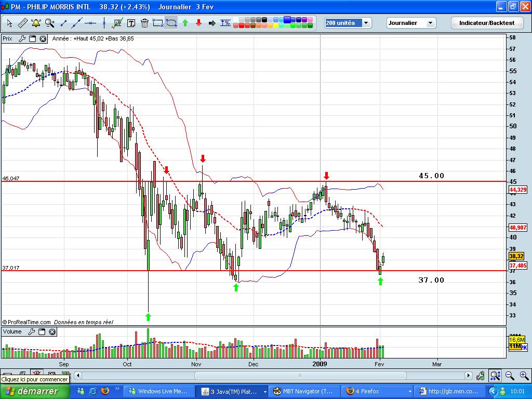Screen dimensions: 532x399
Task: Click horizontal scrollbar left arrow
Action: pos(78,375)
